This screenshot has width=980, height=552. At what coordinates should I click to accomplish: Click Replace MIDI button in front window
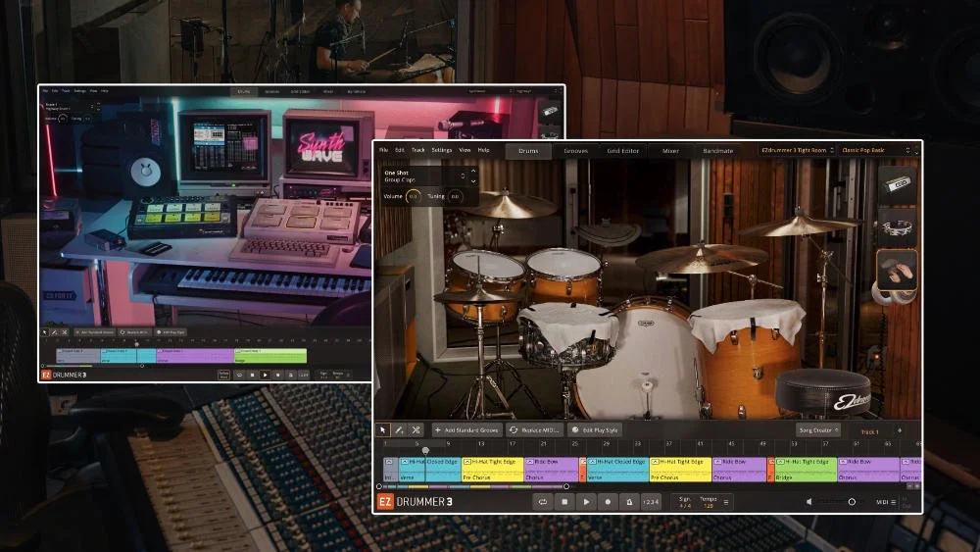point(533,430)
